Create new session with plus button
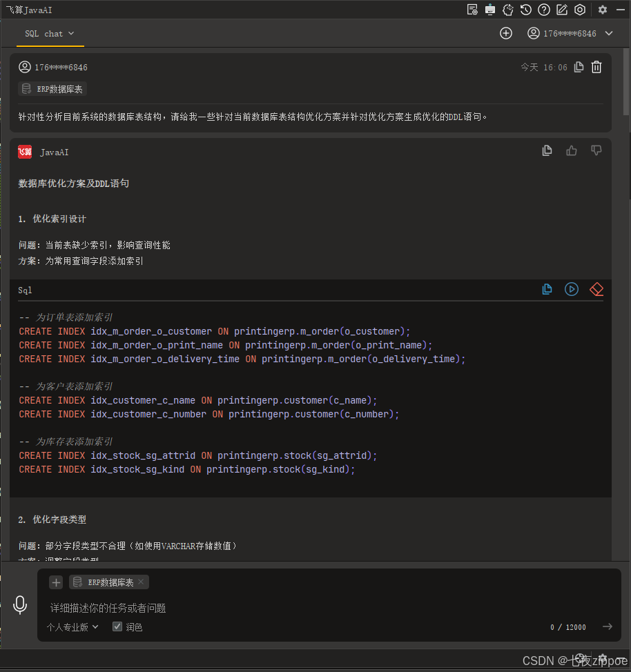This screenshot has height=672, width=631. click(x=506, y=32)
